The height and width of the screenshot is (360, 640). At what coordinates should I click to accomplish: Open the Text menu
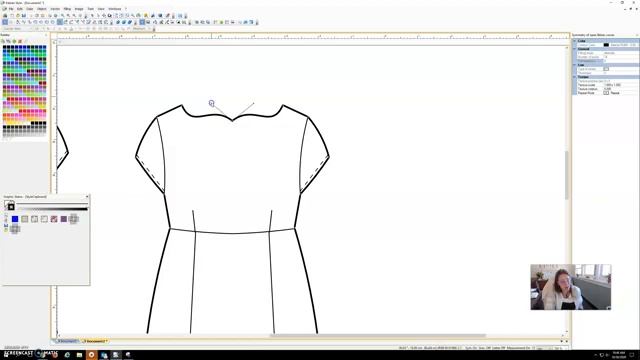tap(91, 9)
